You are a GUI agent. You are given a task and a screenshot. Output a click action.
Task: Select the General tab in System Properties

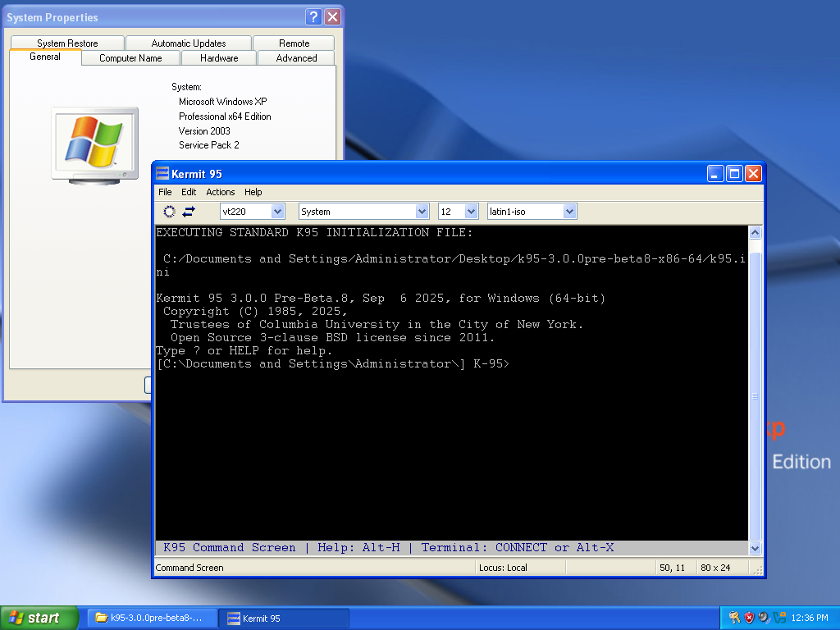[x=45, y=57]
